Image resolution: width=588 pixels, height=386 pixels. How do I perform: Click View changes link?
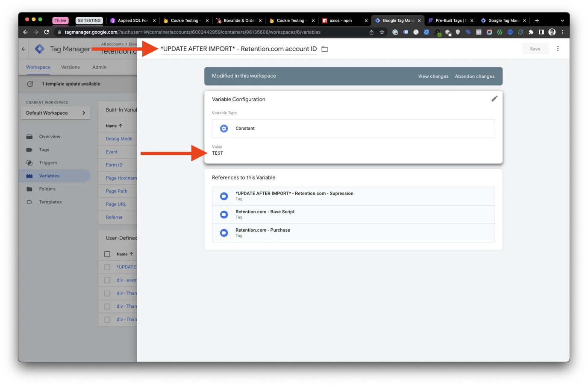tap(433, 76)
